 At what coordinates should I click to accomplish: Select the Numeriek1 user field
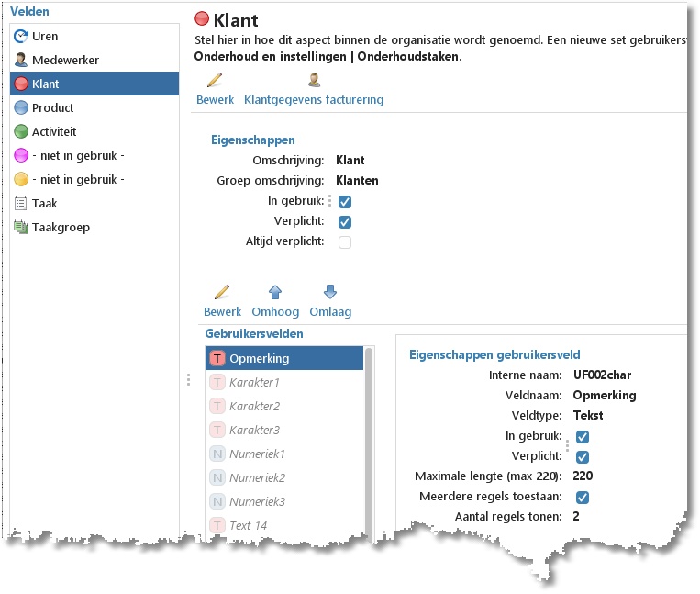(284, 454)
